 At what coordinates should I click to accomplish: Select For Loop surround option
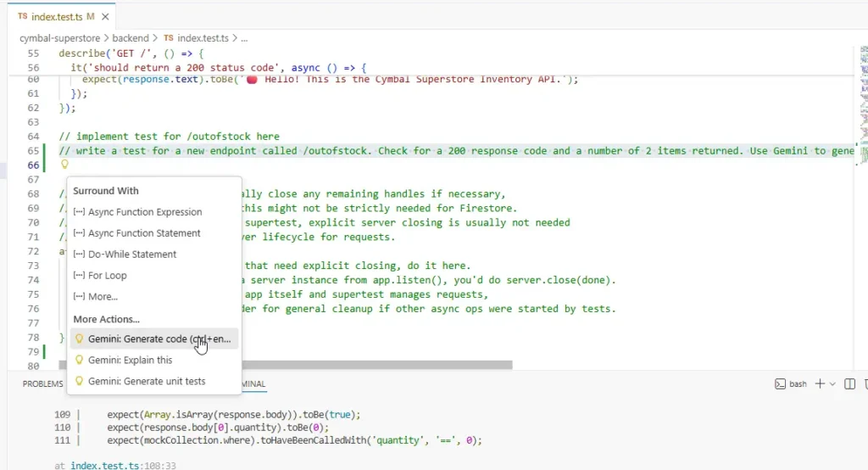(107, 276)
